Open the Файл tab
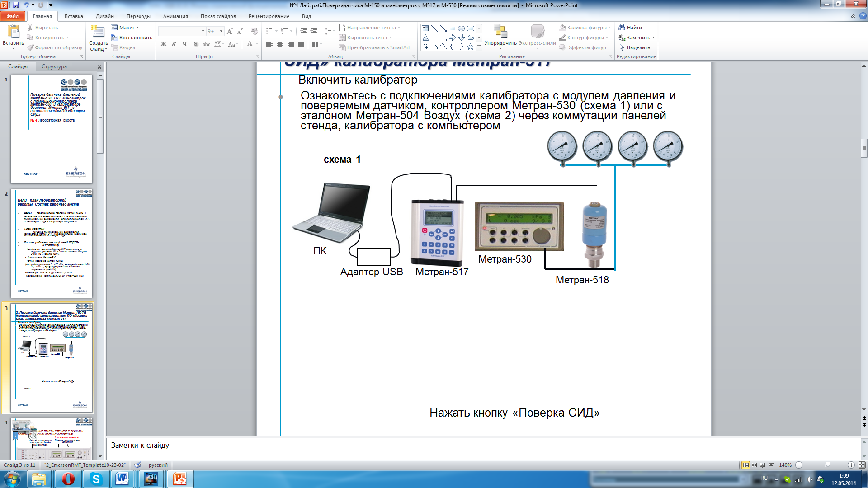The width and height of the screenshot is (868, 488). click(13, 16)
